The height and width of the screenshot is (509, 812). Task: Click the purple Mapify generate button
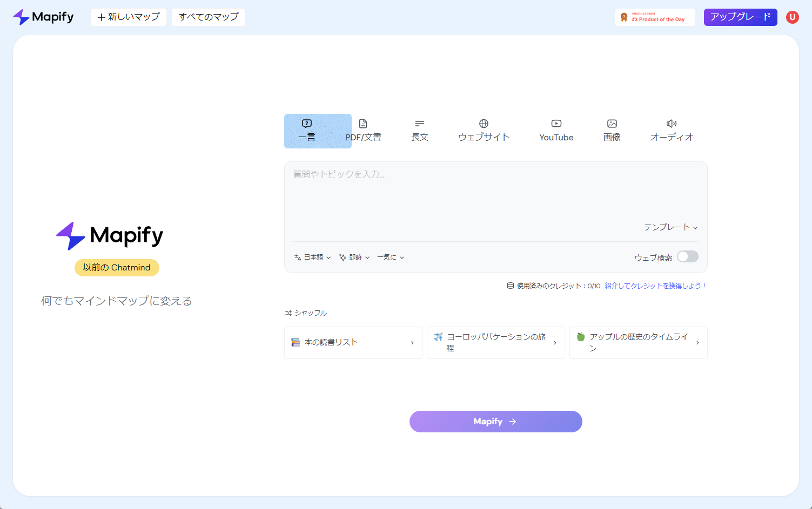point(496,422)
